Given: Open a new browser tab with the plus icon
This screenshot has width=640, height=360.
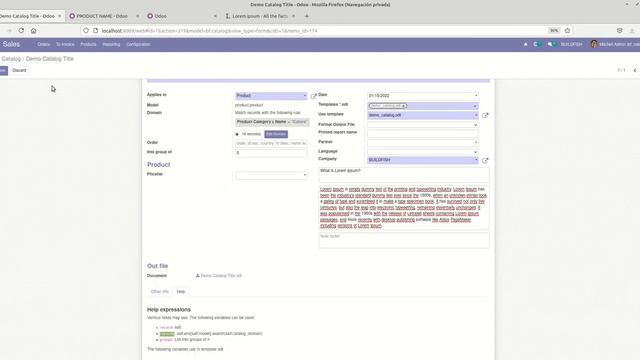Looking at the screenshot, I should [x=307, y=16].
